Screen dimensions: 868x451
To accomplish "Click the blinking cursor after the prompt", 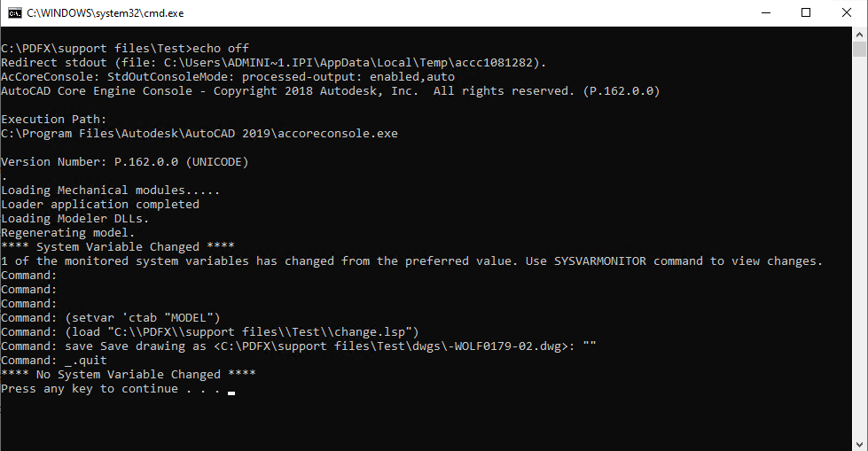I will [x=231, y=391].
